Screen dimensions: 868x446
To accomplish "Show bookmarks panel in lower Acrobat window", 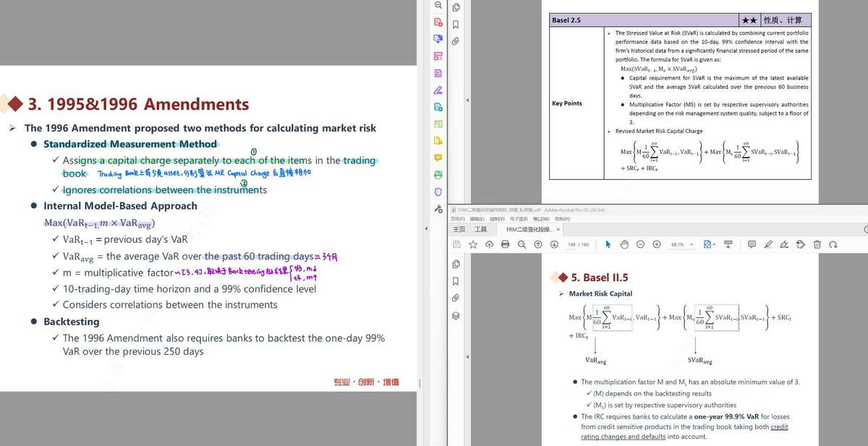I will point(456,281).
